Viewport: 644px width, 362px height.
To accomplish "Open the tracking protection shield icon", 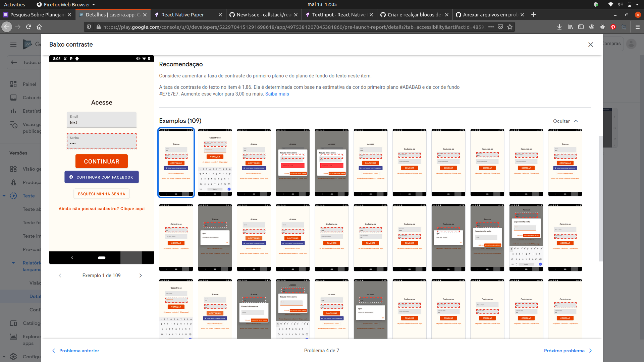I will 88,27.
